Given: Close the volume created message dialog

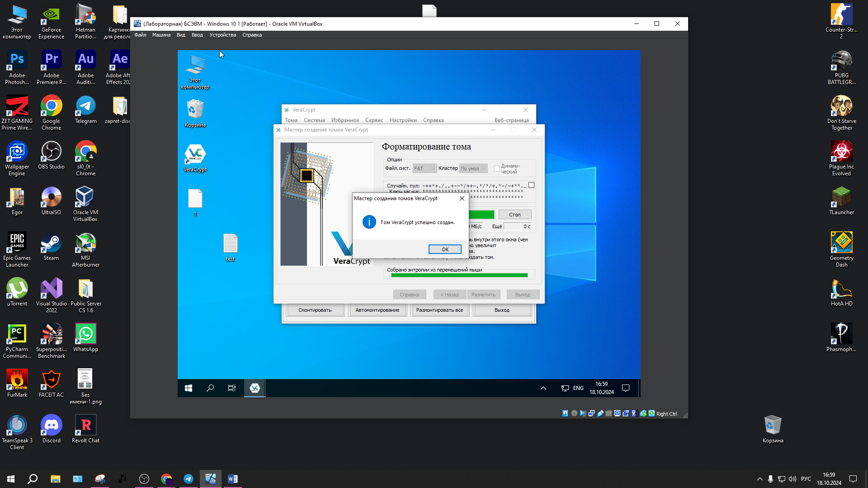Looking at the screenshot, I should click(462, 198).
